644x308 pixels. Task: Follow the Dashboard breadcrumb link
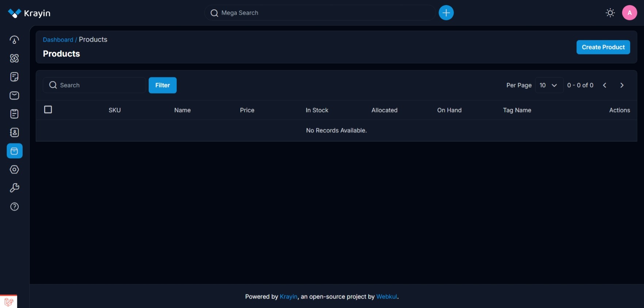[58, 40]
